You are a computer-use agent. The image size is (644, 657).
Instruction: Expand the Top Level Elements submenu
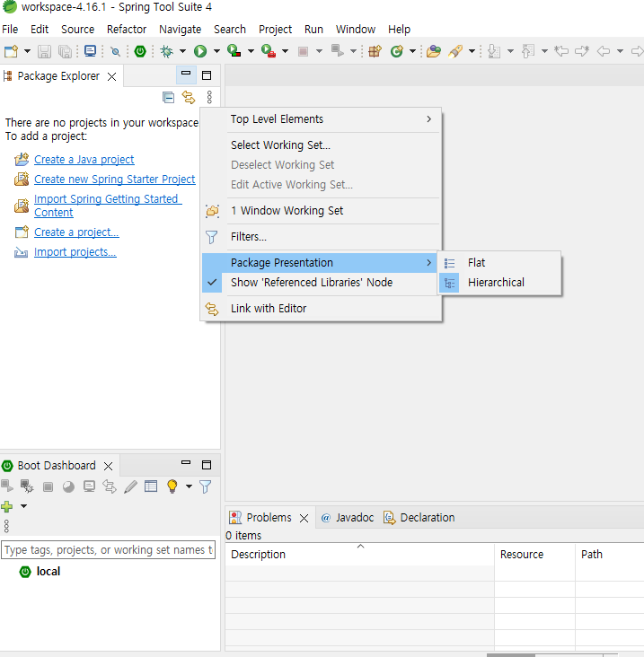[x=321, y=119]
